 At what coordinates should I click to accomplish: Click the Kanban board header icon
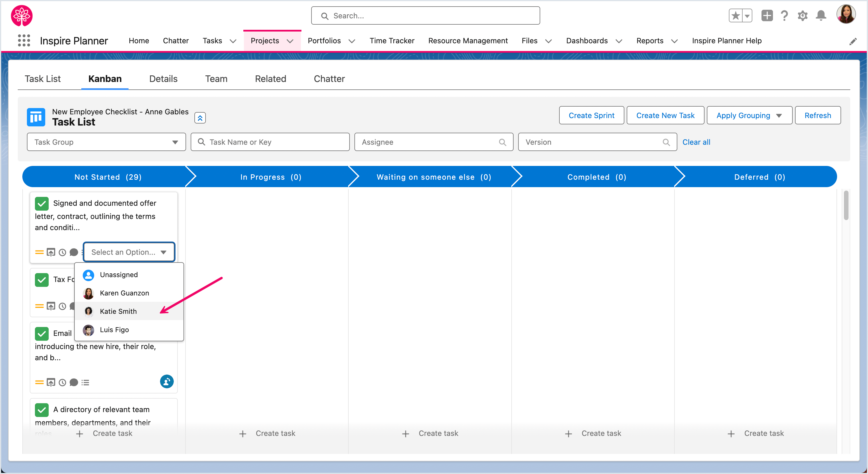click(36, 117)
